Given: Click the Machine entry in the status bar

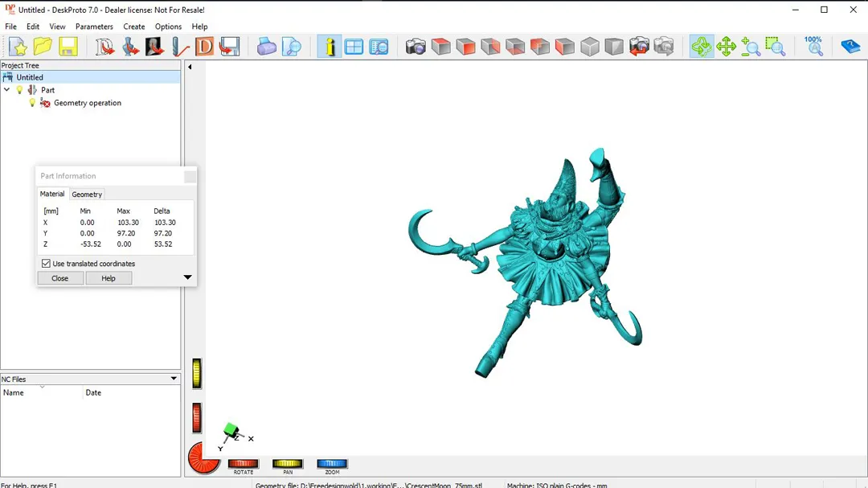Looking at the screenshot, I should 557,486.
